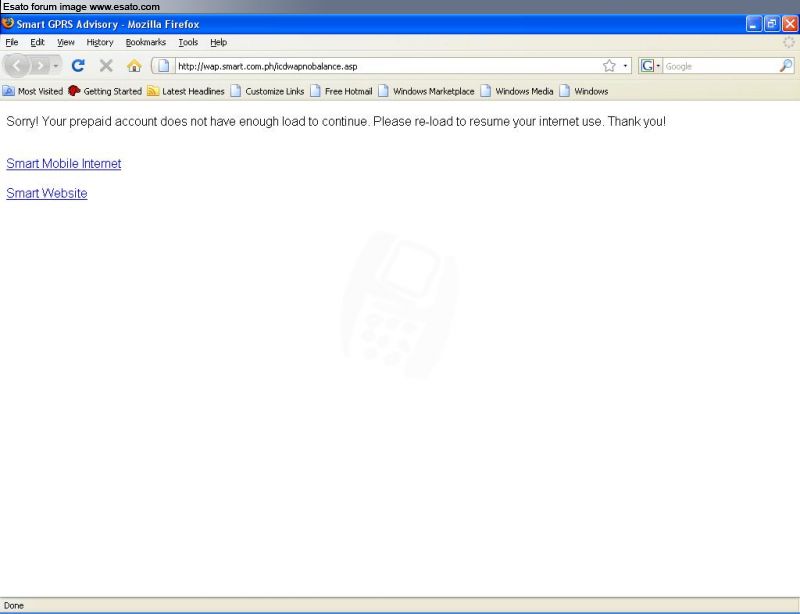Image resolution: width=800 pixels, height=614 pixels.
Task: Minimize the Firefox window
Action: [x=754, y=24]
